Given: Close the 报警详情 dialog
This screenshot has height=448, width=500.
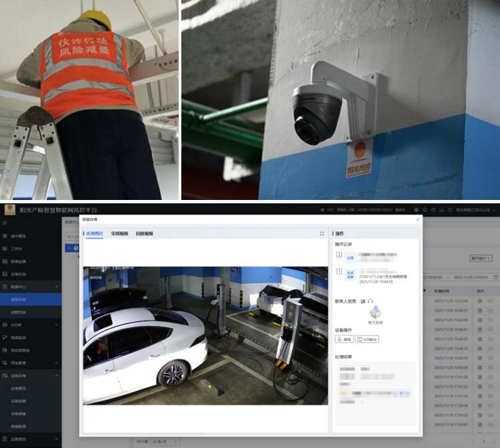Looking at the screenshot, I should pos(418,219).
